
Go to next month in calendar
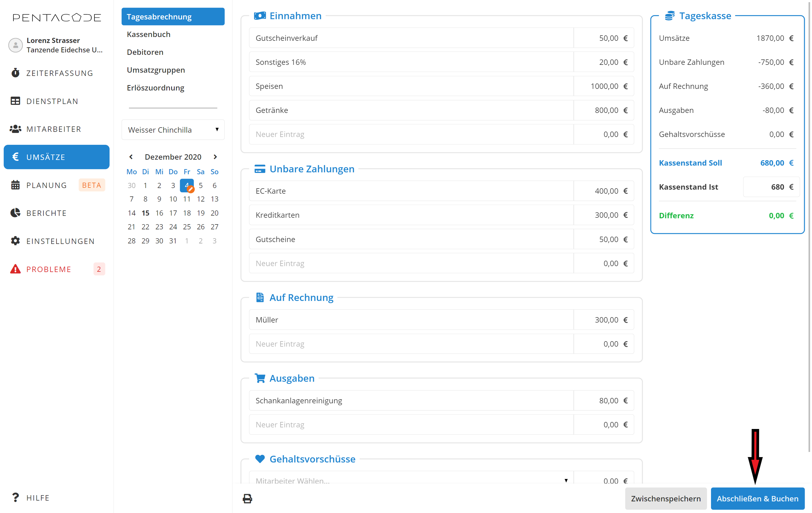[x=215, y=157]
